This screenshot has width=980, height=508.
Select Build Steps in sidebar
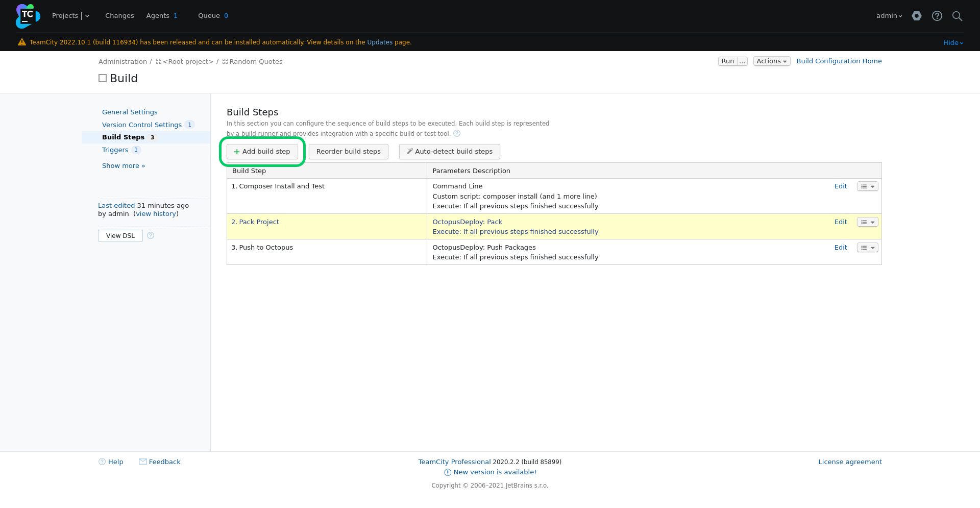123,137
